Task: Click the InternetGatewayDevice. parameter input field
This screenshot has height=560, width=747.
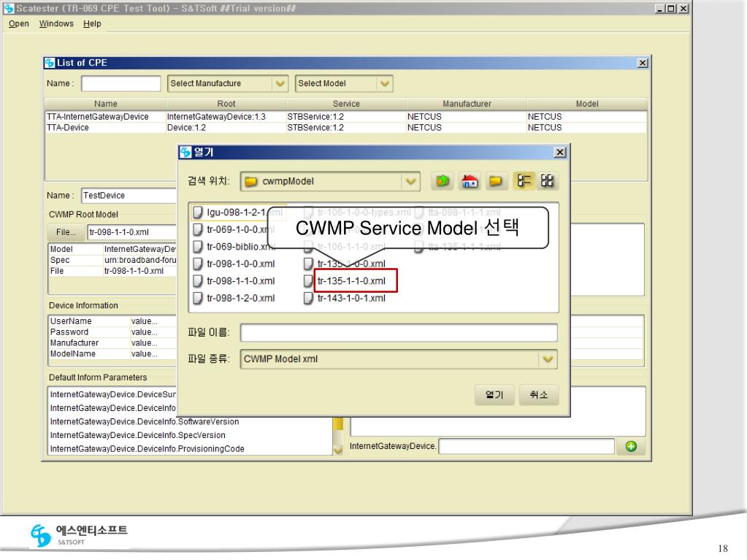Action: (x=526, y=446)
